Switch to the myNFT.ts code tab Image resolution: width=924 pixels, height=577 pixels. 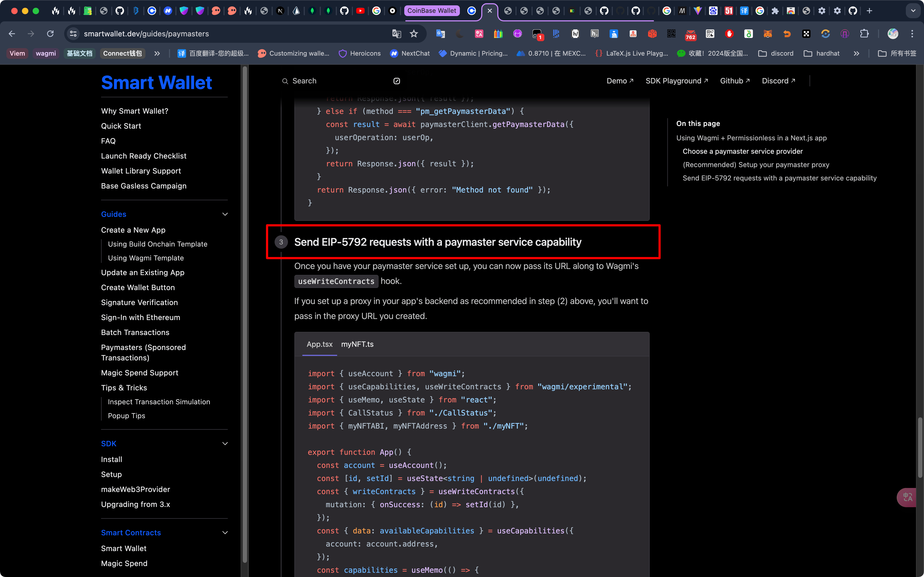[x=357, y=344]
